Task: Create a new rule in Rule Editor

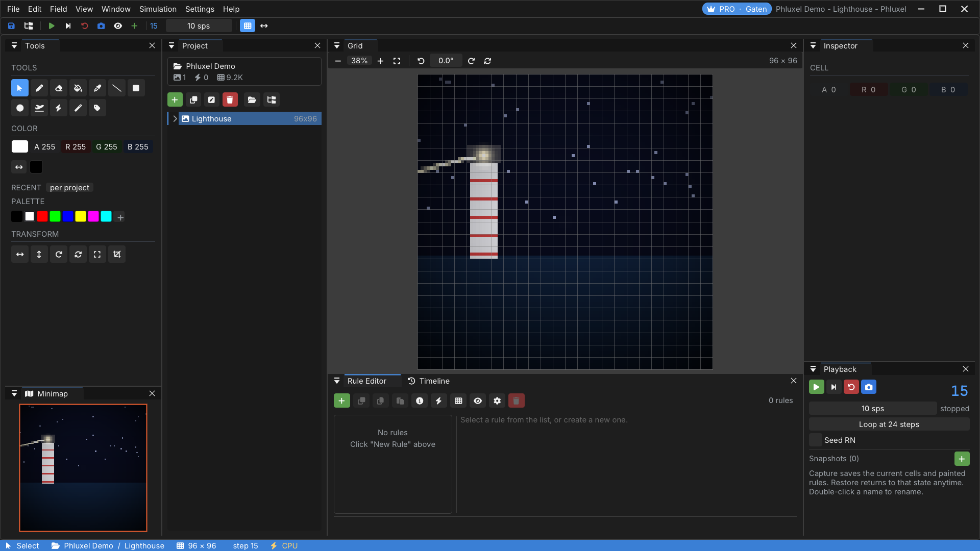Action: tap(342, 401)
